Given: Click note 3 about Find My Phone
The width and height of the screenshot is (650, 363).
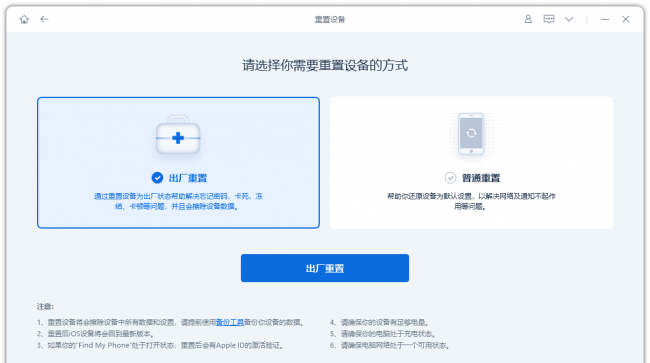Looking at the screenshot, I should pos(160,345).
